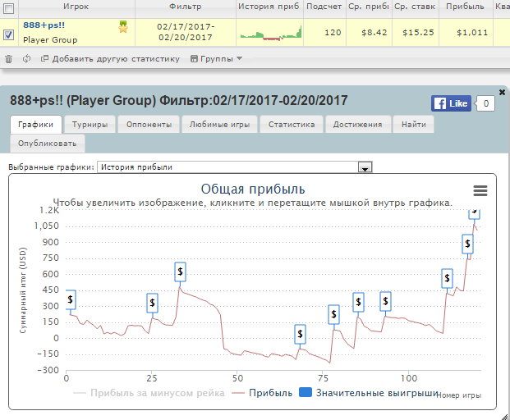This screenshot has height=420, width=510.
Task: Go to the Любимые игры tab
Action: click(x=219, y=125)
